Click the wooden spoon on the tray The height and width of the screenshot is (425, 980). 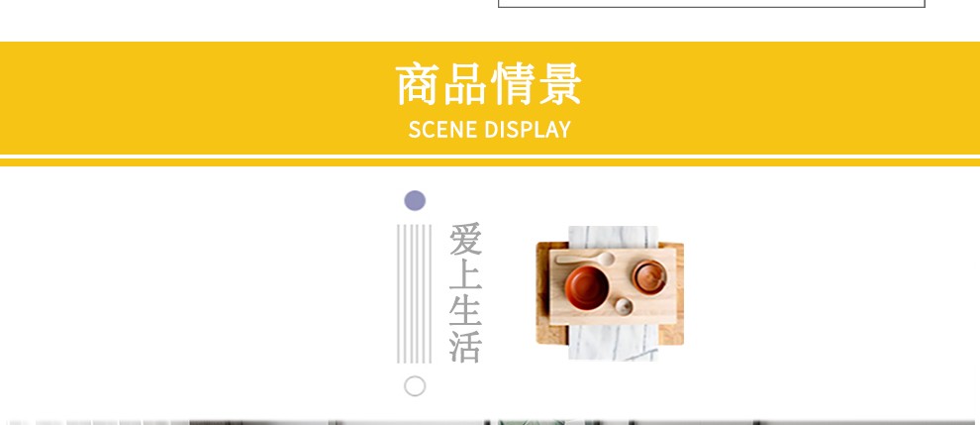pos(585,259)
